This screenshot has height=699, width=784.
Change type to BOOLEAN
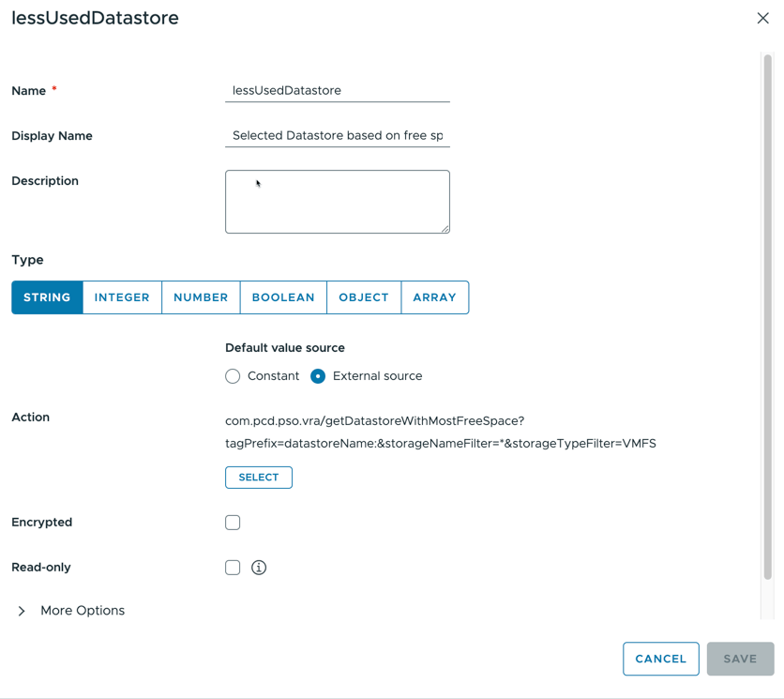(x=283, y=297)
